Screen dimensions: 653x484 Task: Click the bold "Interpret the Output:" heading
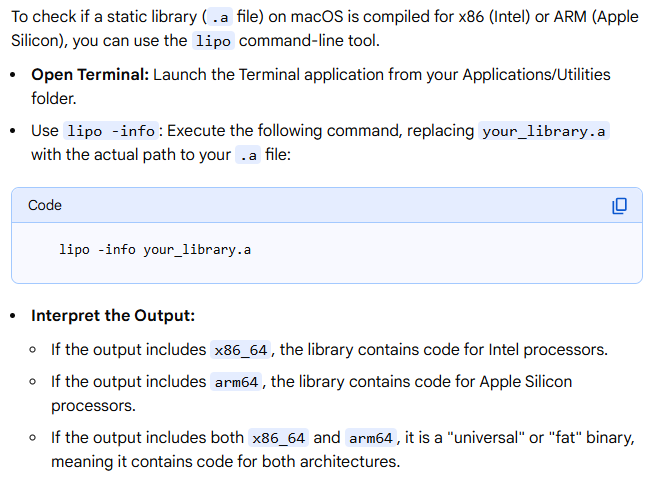click(x=113, y=316)
